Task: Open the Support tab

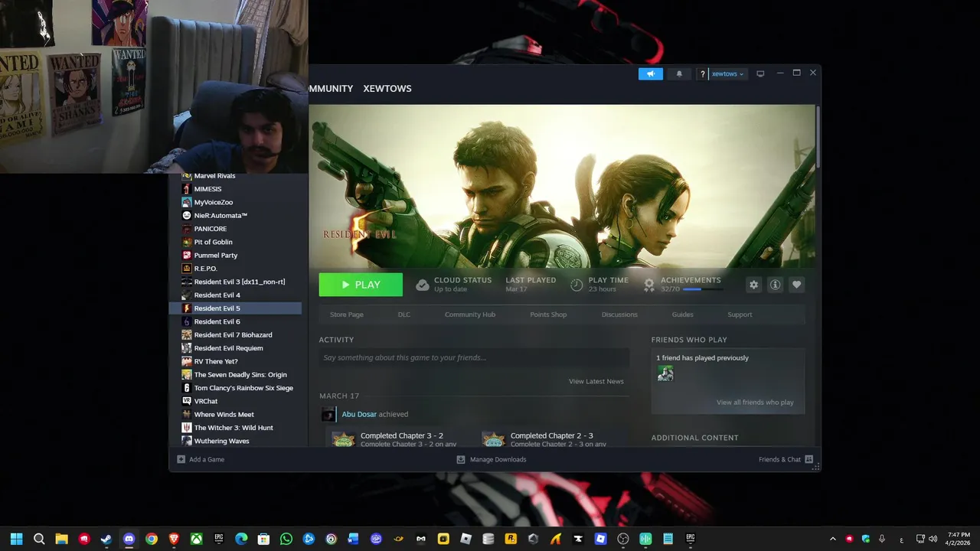Action: (x=740, y=315)
